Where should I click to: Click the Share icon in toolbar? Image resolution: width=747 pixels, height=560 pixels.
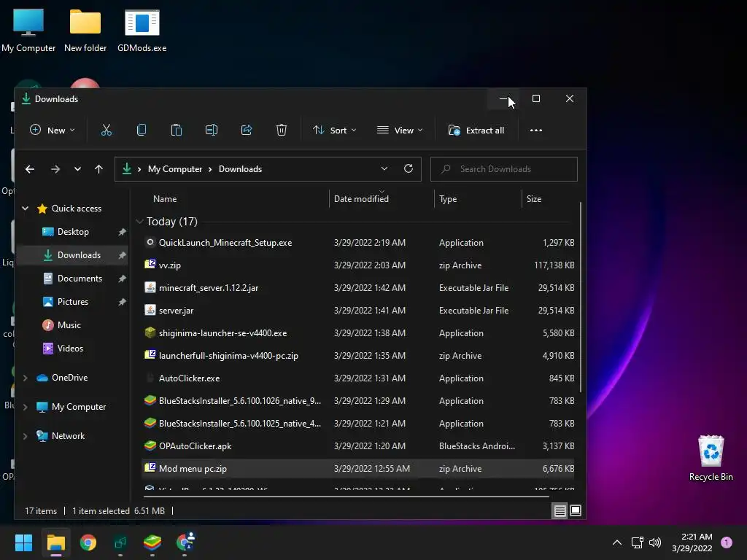247,130
